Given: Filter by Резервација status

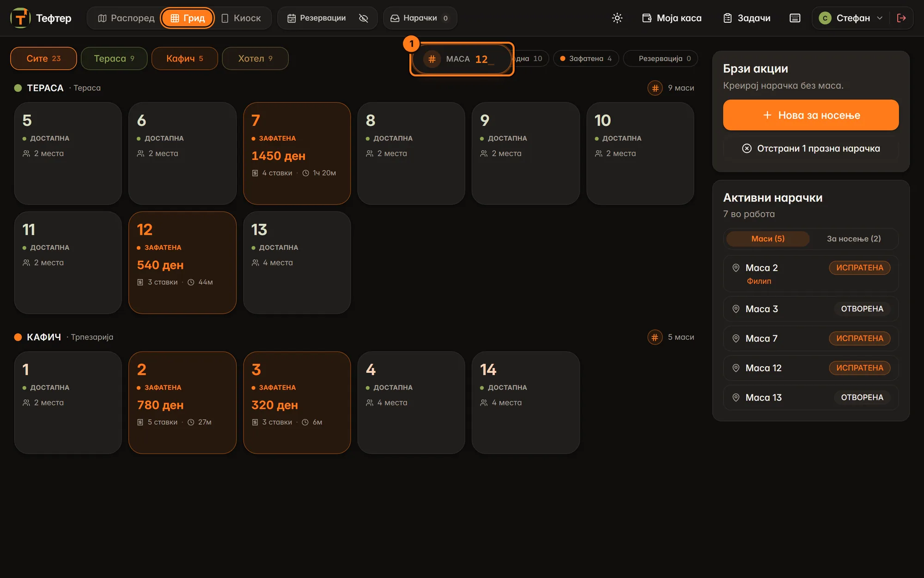Looking at the screenshot, I should 661,58.
